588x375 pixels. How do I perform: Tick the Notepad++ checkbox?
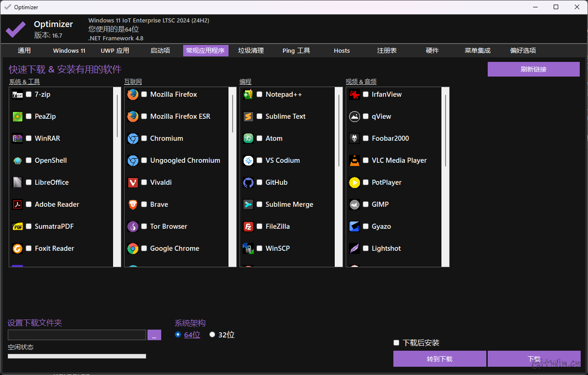click(260, 94)
